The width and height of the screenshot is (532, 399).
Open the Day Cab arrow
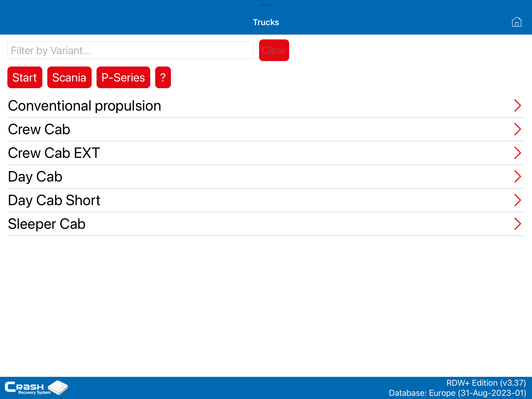(517, 177)
